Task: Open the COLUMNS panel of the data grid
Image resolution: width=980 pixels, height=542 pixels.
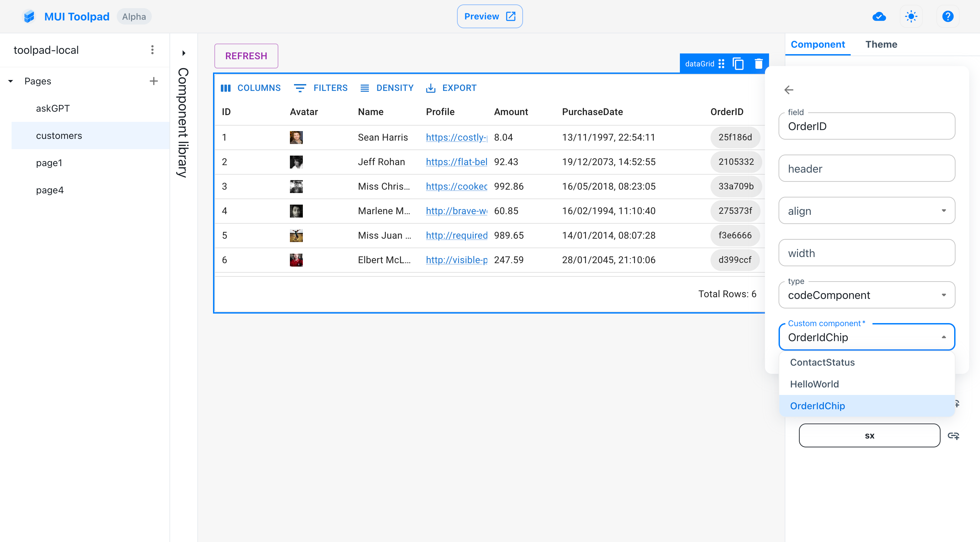Action: click(x=251, y=87)
